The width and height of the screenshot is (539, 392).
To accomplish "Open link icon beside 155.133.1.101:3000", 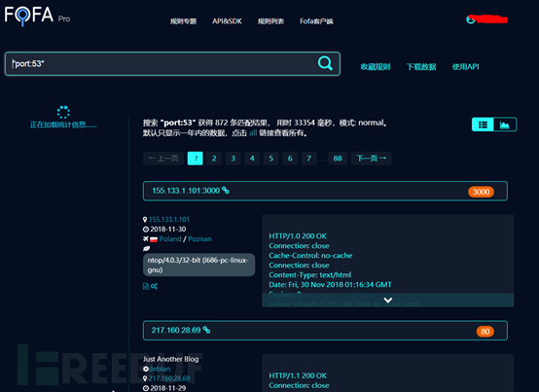I will [x=226, y=191].
